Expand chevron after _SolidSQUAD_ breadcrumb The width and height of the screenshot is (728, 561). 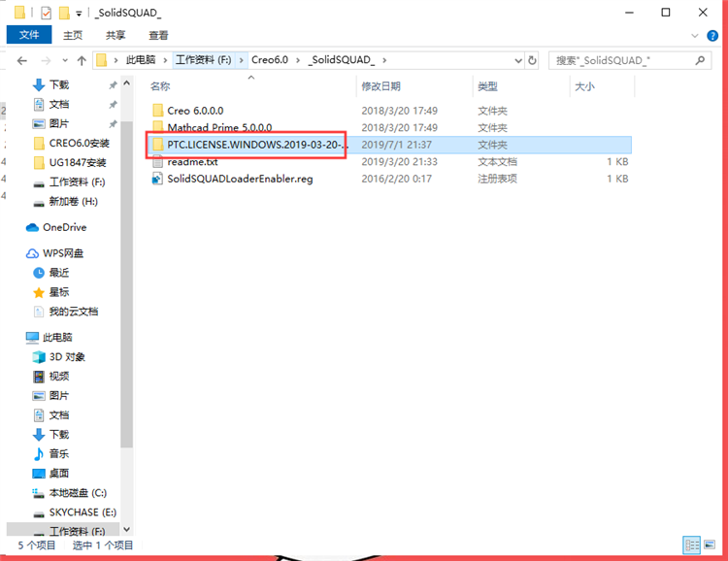[384, 60]
